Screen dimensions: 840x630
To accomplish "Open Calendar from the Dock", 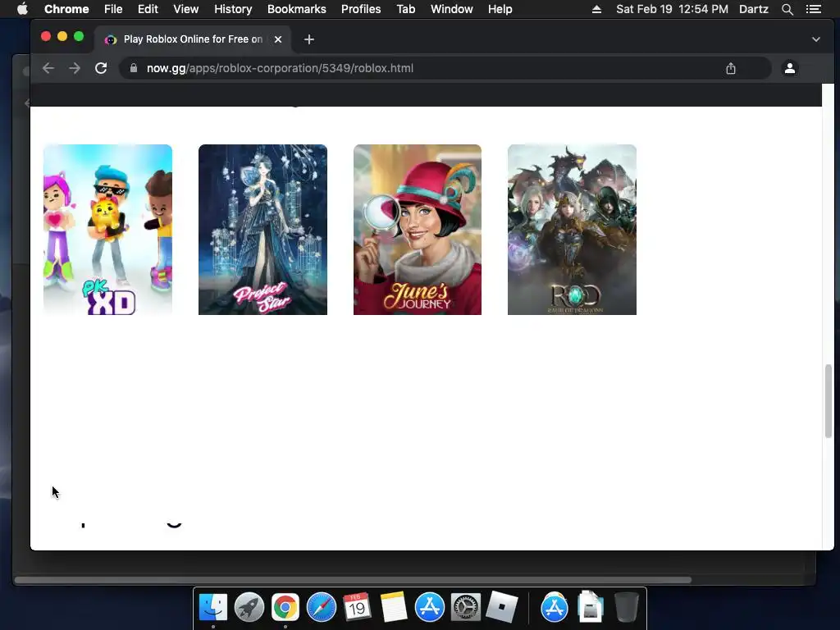I will pos(358,608).
